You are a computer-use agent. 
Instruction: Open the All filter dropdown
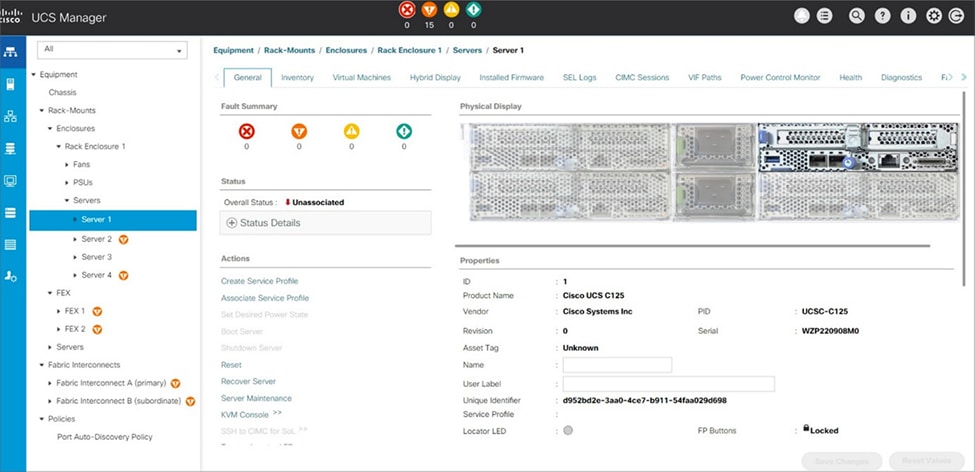tap(112, 50)
